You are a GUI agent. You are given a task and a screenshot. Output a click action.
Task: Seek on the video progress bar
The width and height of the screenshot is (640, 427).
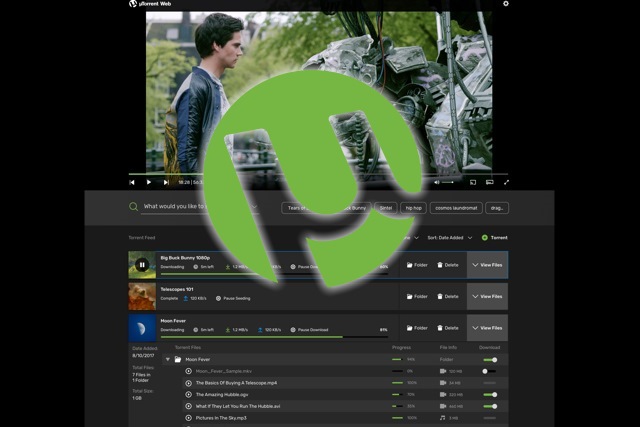click(318, 174)
